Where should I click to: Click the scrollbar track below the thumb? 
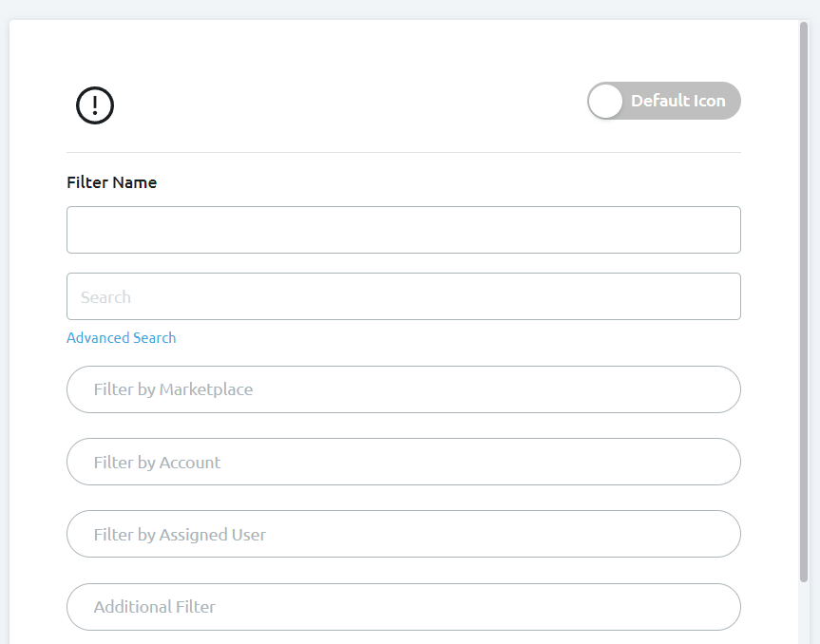(804, 613)
